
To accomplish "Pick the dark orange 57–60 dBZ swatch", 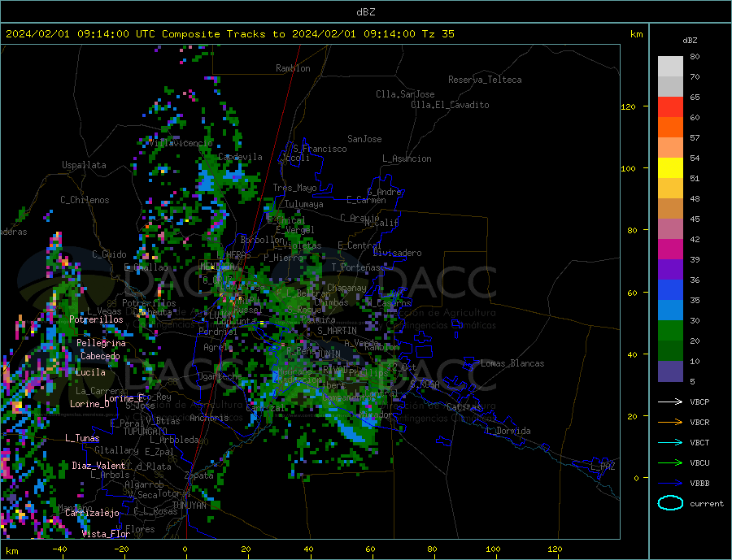I will 670,128.
